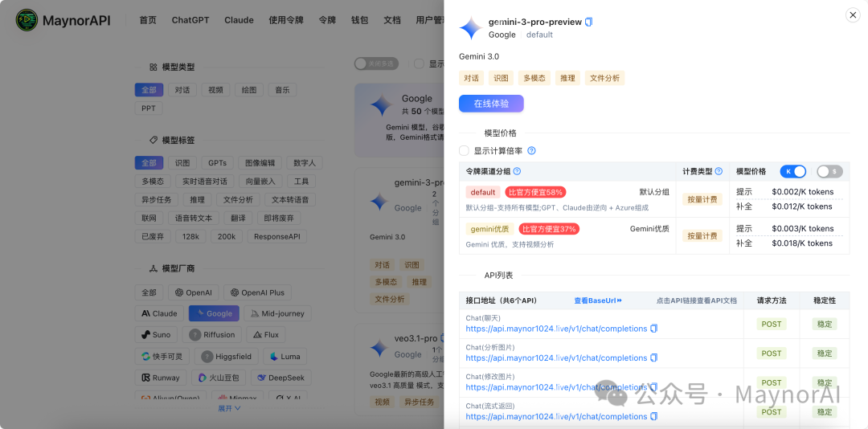Image resolution: width=868 pixels, height=429 pixels.
Task: Select Flux vendor chip
Action: pos(266,334)
